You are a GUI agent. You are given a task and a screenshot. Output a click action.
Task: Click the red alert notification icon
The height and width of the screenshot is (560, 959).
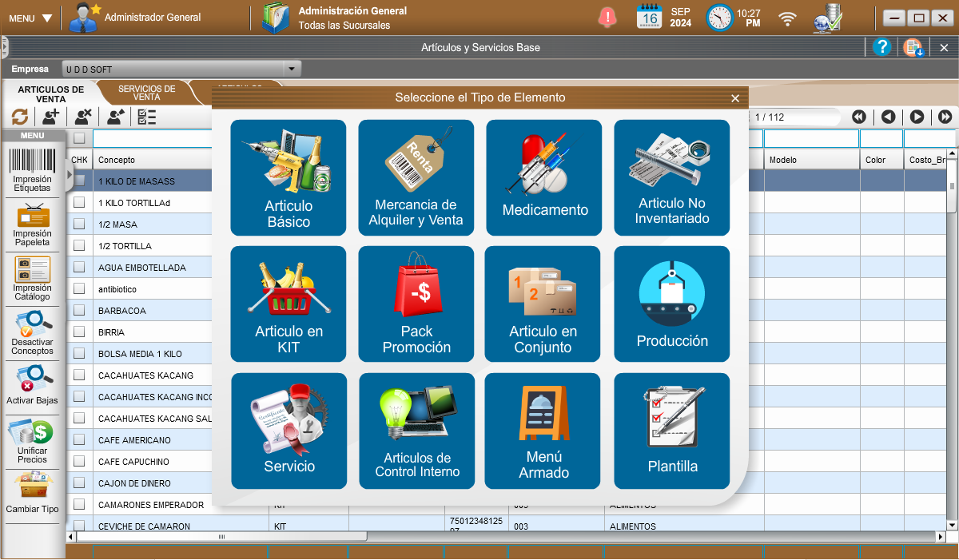608,17
